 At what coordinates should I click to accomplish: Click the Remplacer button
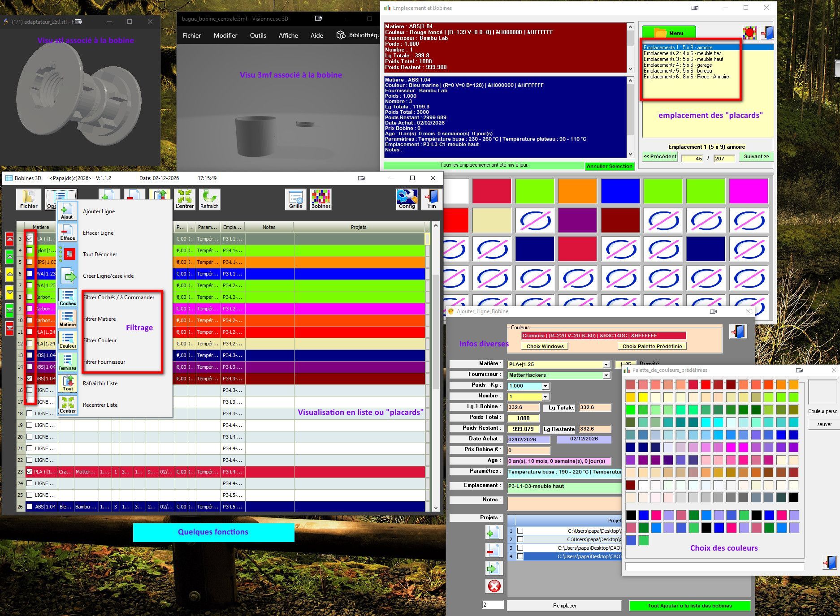click(564, 606)
